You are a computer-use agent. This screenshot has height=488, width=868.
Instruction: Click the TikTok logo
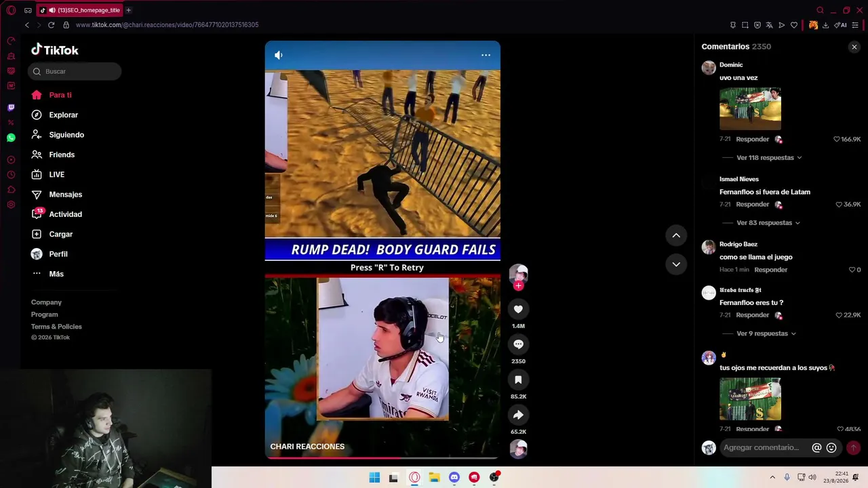55,50
